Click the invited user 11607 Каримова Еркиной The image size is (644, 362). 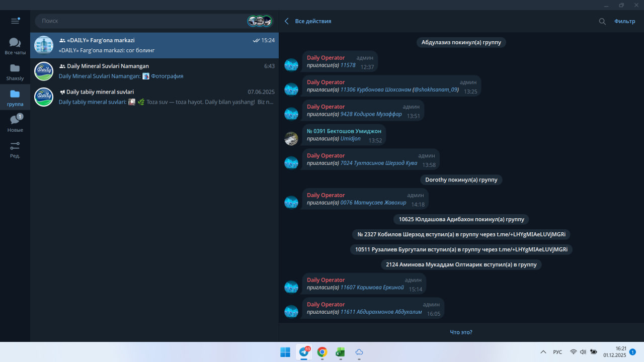(x=372, y=288)
